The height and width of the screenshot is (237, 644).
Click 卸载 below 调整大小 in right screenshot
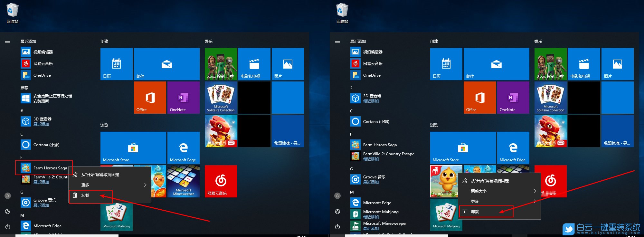500,212
